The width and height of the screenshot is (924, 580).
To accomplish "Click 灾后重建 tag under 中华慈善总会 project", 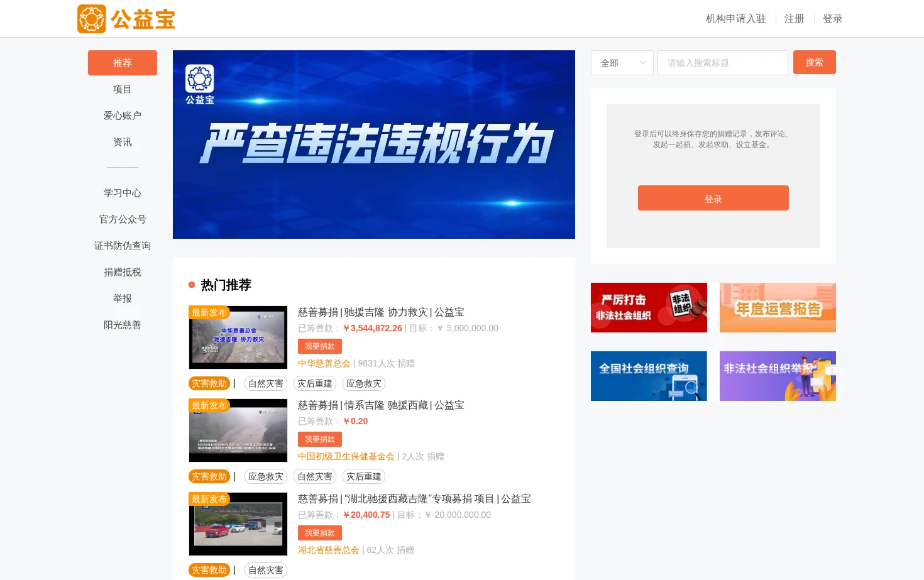I will (x=315, y=383).
